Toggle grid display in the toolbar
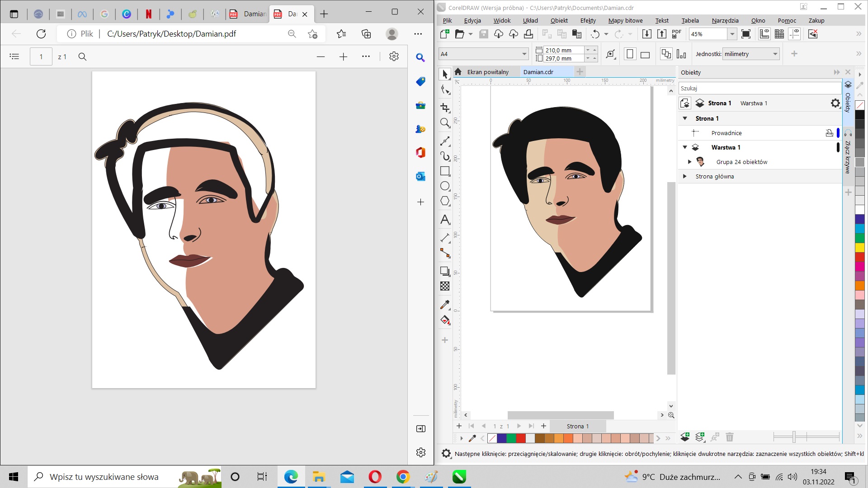Image resolution: width=868 pixels, height=488 pixels. tap(779, 34)
